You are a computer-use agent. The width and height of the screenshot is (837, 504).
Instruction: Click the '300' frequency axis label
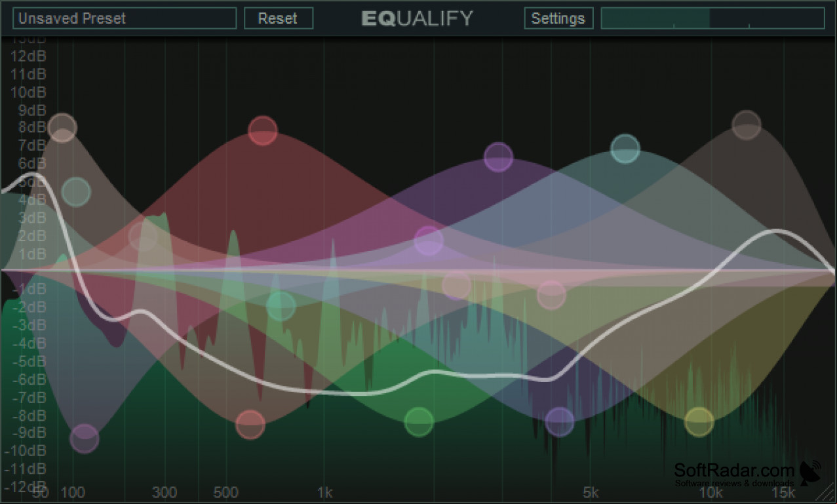coord(165,493)
